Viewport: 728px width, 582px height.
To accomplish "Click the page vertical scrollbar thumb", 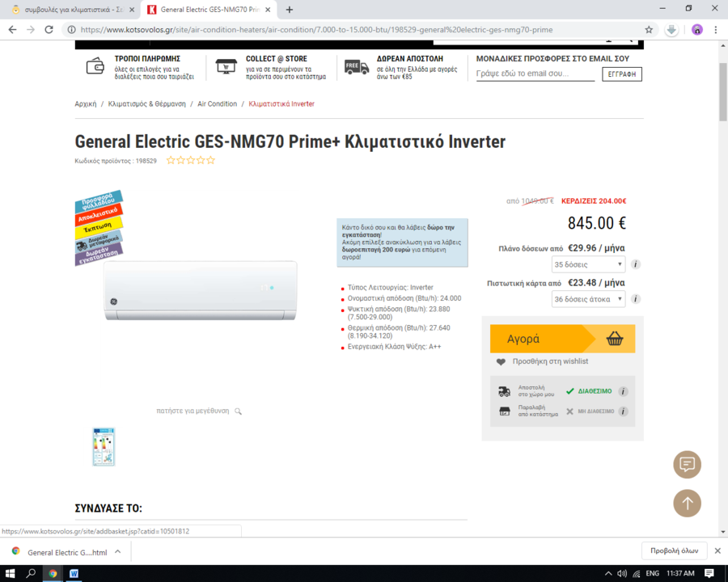I will 723,92.
